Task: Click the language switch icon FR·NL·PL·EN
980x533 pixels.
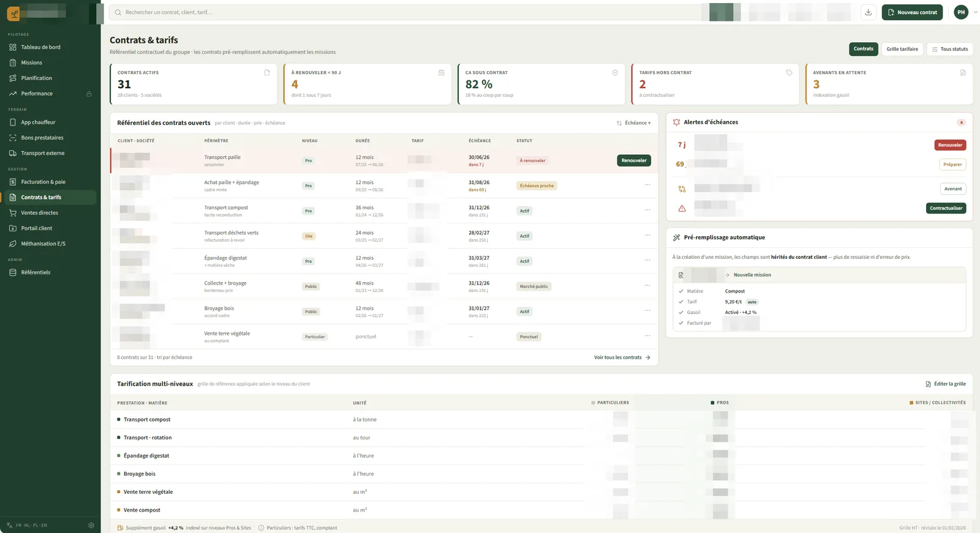Action: [9, 525]
